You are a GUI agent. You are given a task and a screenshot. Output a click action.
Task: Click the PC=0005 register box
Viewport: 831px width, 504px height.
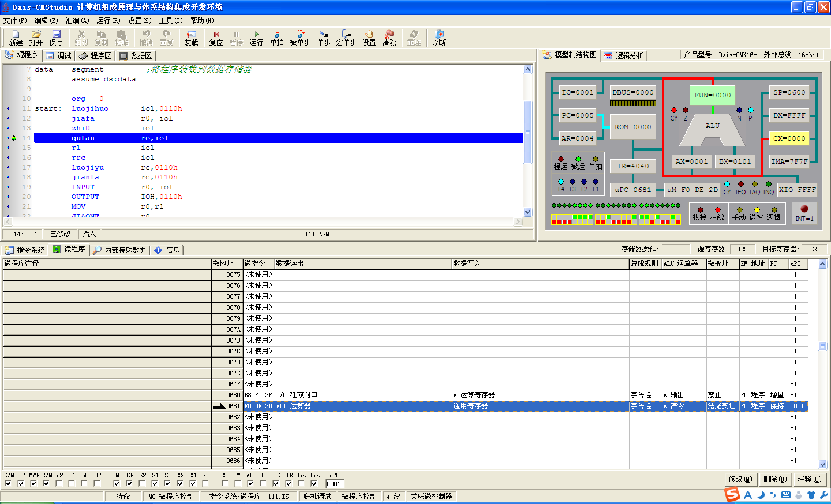578,115
